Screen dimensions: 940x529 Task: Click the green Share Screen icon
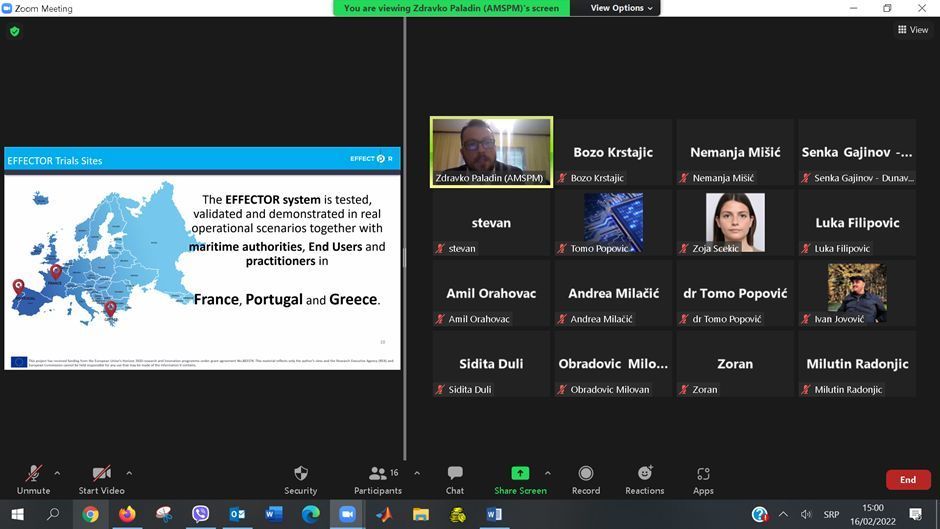520,473
